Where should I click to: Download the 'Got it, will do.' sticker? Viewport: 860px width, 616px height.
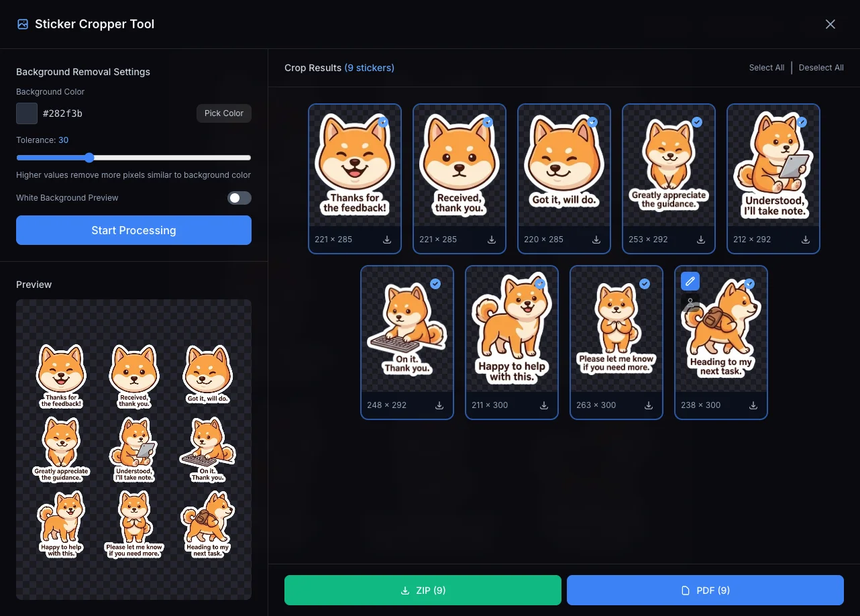point(596,240)
